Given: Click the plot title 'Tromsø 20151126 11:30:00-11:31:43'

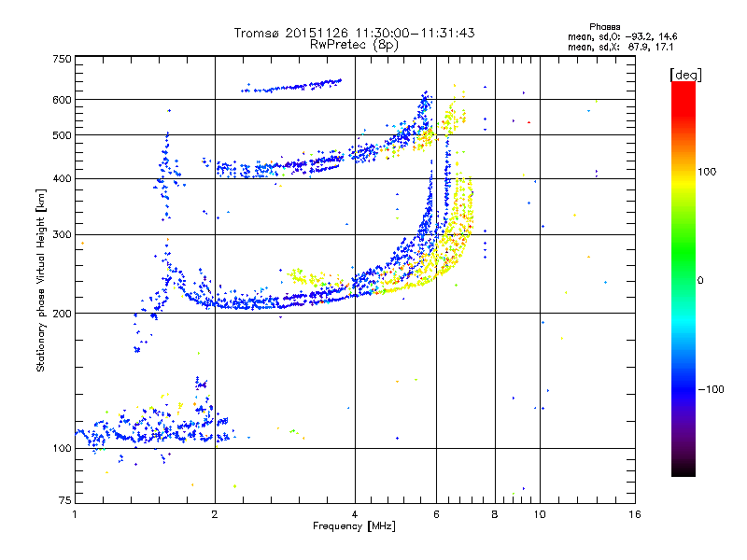Looking at the screenshot, I should 354,33.
